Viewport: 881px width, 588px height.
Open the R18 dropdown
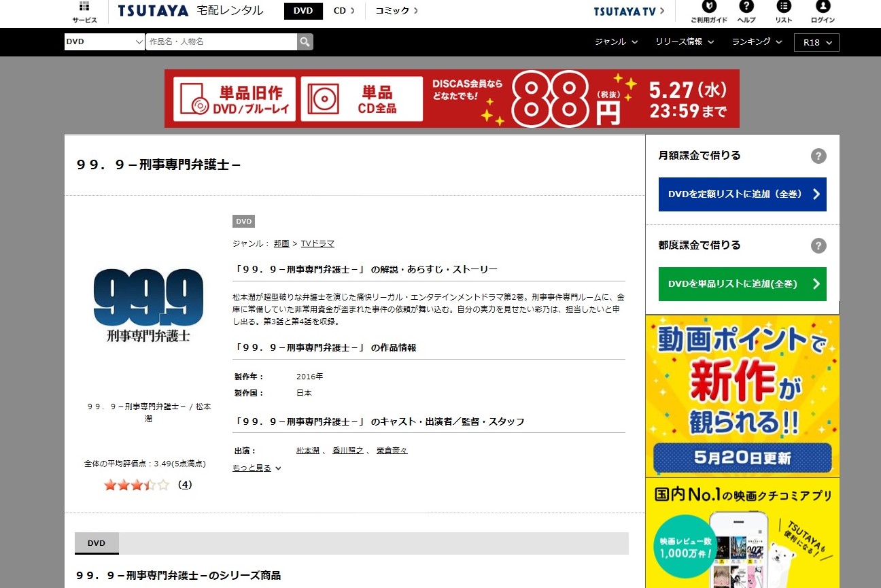click(816, 42)
